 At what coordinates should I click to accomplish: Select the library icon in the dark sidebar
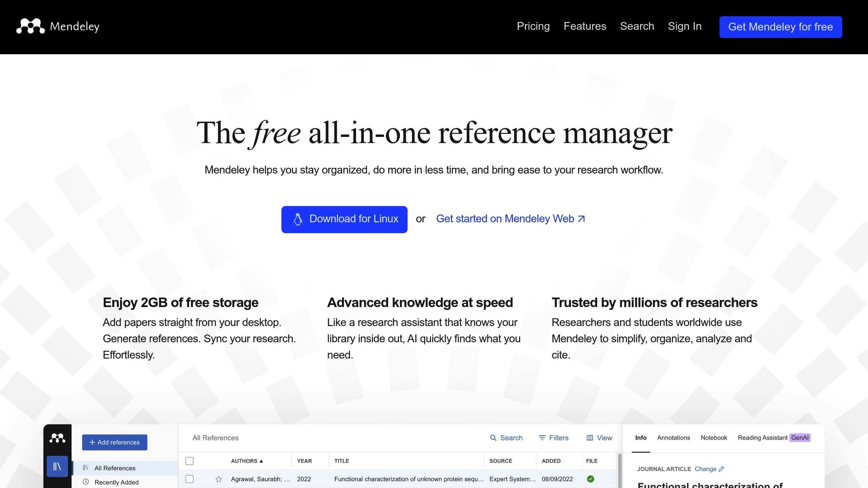pos(57,466)
